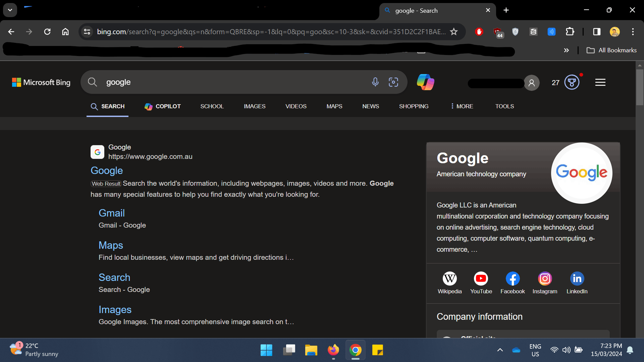Viewport: 644px width, 362px height.
Task: Show hidden system tray icons
Action: 500,350
